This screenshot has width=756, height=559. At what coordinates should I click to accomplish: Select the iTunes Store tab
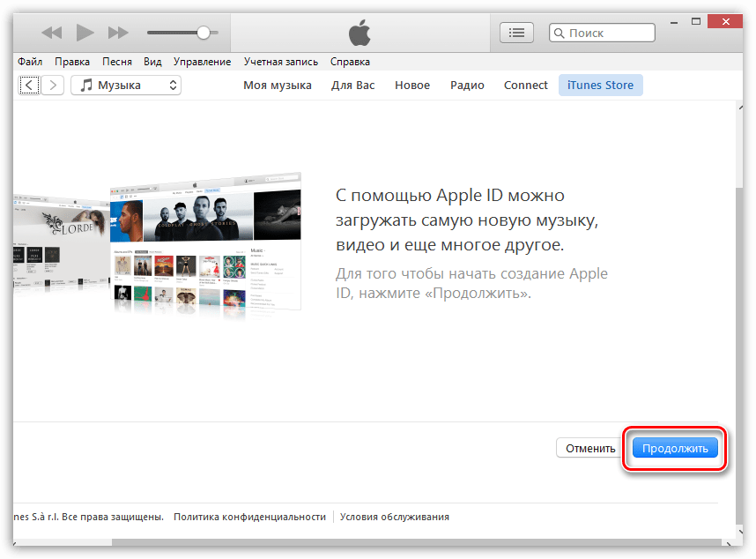[x=600, y=86]
